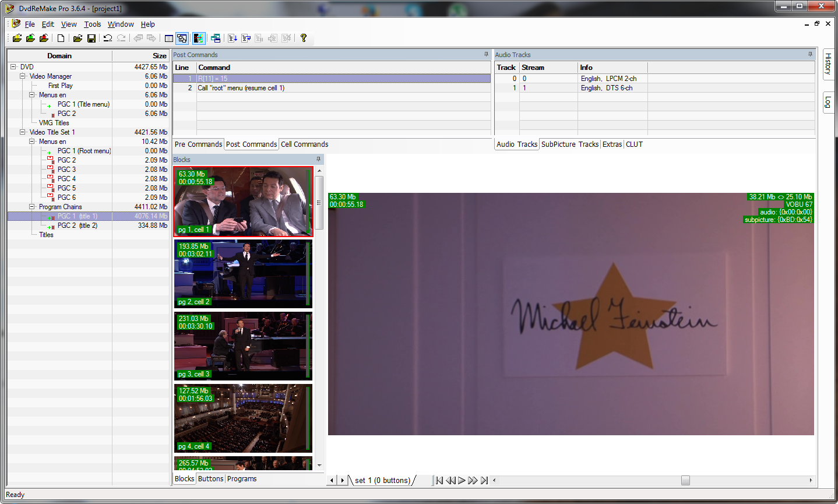838x504 pixels.
Task: Click the Blocks list vertical scrollbar thumb
Action: point(319,203)
